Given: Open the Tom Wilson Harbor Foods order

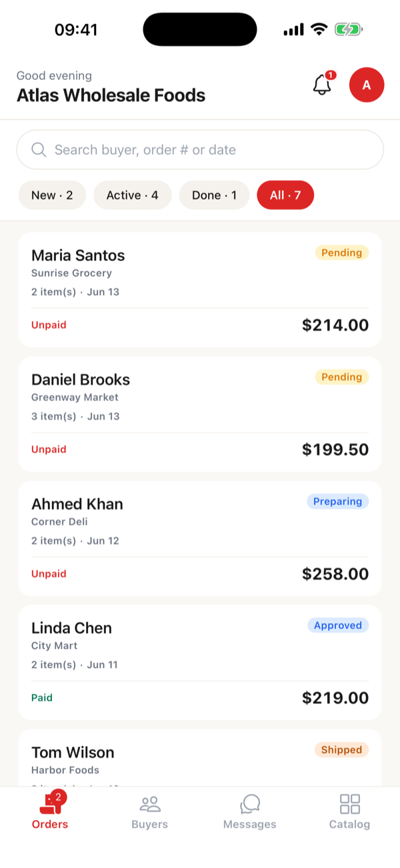Looking at the screenshot, I should pyautogui.click(x=200, y=758).
